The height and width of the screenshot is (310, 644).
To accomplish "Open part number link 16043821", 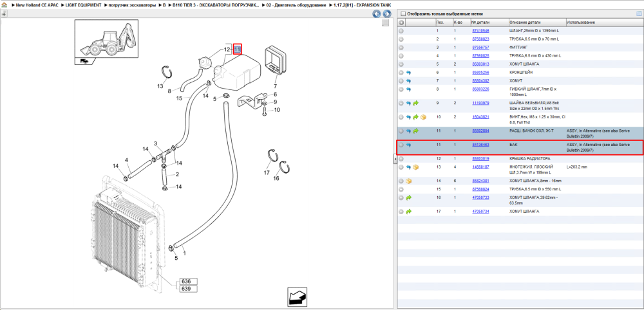I will [480, 117].
